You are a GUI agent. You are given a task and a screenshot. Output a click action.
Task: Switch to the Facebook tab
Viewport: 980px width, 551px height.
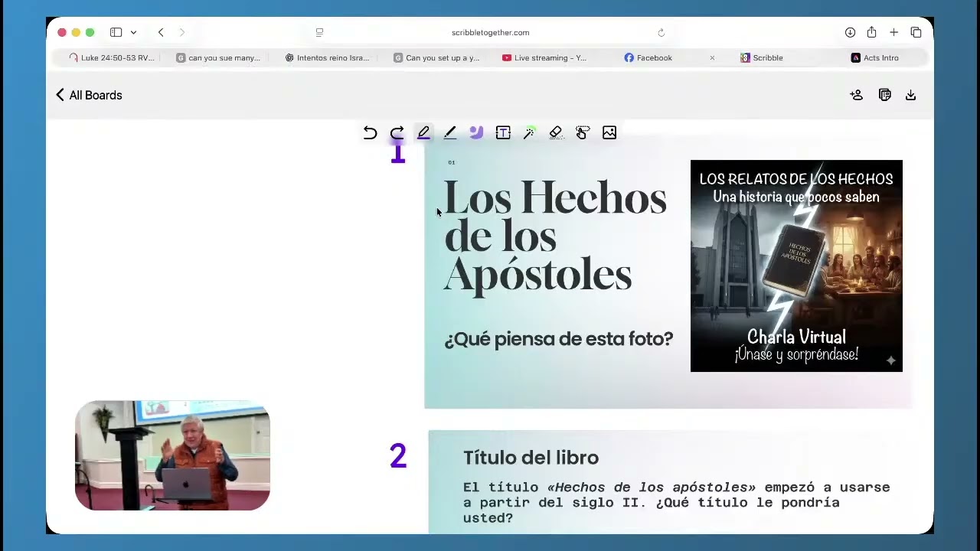[x=649, y=57]
